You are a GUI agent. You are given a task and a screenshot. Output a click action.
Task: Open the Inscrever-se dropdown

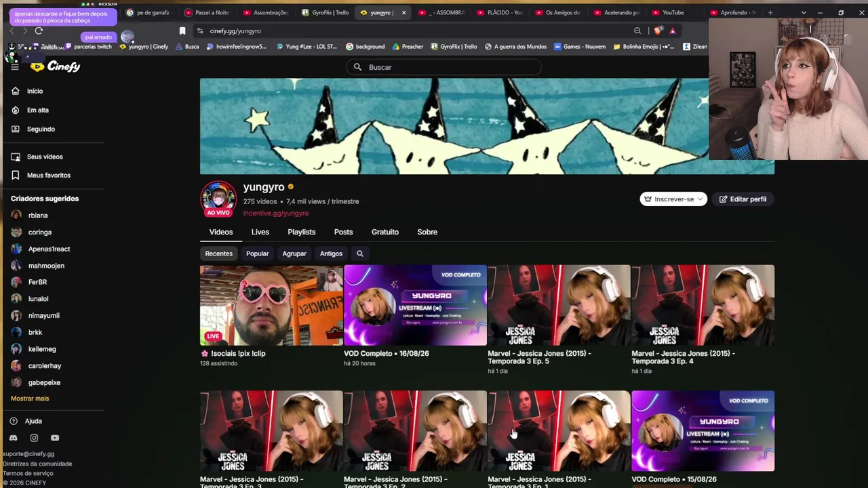click(673, 199)
